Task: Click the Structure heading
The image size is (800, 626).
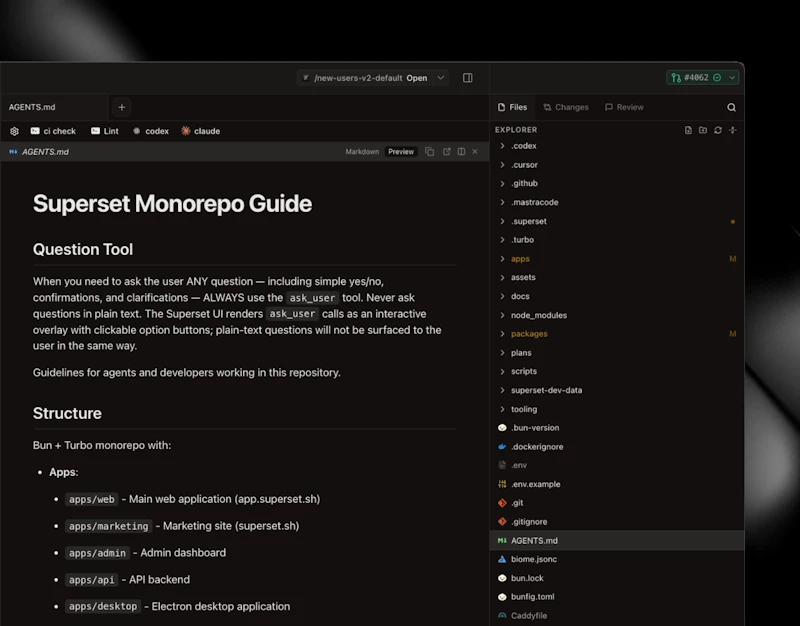Action: (67, 413)
